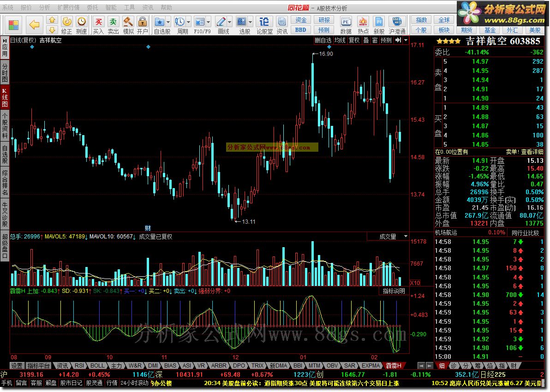This screenshot has width=550, height=392.
Task: Go back with the yellow left arrow
Action: pyautogui.click(x=34, y=25)
